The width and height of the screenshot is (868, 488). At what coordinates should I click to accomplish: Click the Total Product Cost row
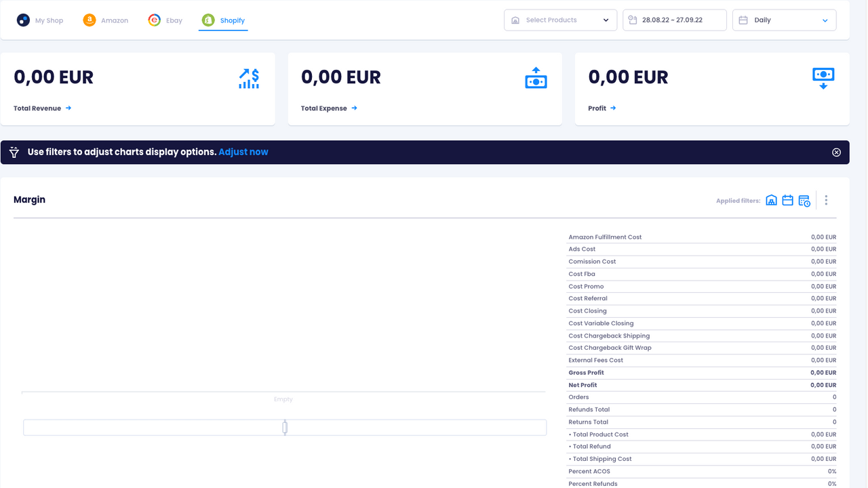(701, 434)
